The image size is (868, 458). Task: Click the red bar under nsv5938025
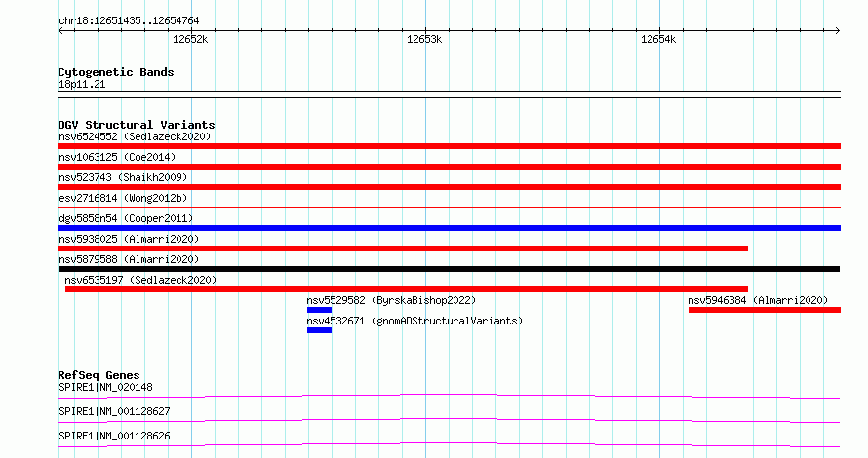coord(403,248)
